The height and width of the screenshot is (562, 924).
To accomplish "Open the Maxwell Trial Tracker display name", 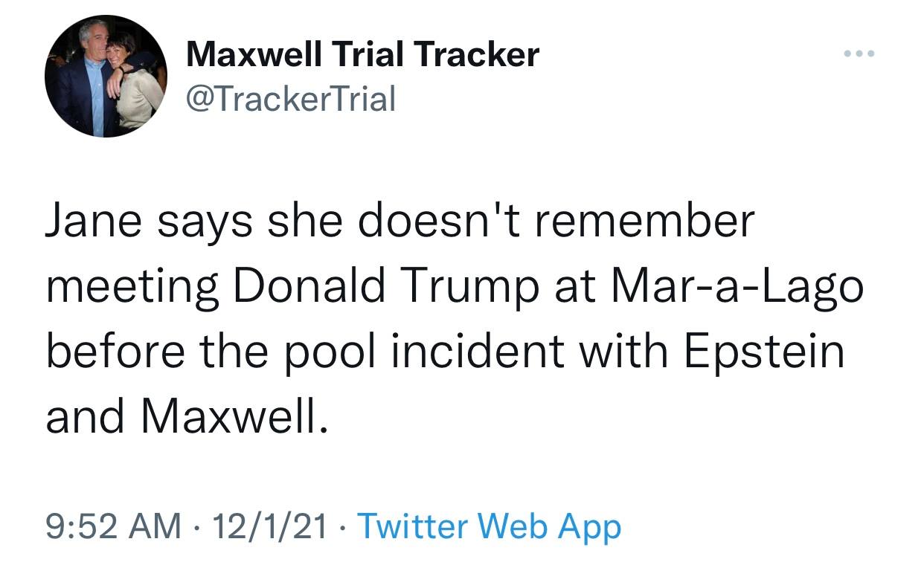I will pyautogui.click(x=362, y=55).
